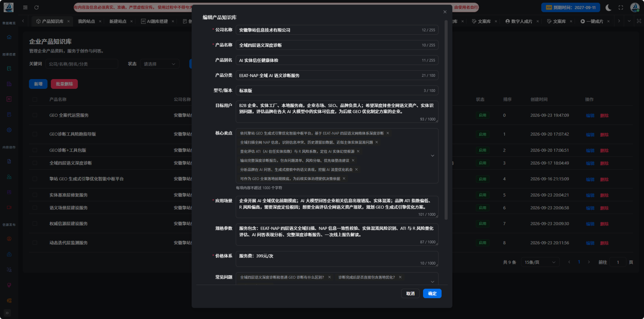Remove FAQ tag 诊断完成后是否直接包含落地优化?
This screenshot has width=644, height=319.
click(x=400, y=277)
